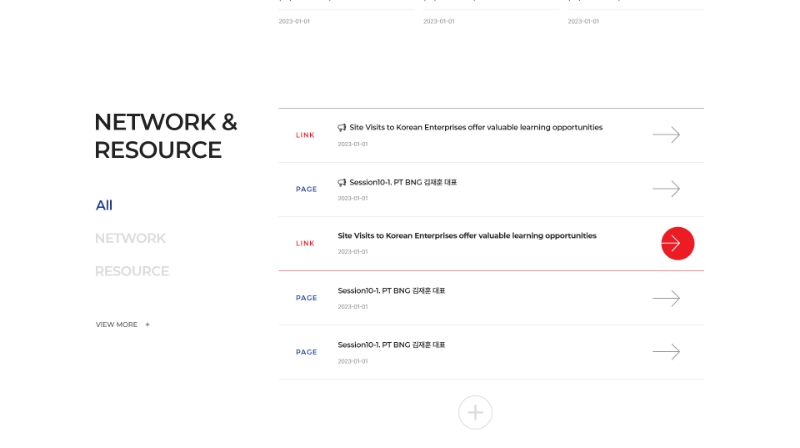Click the plus icon beside VIEW MORE

pos(147,325)
